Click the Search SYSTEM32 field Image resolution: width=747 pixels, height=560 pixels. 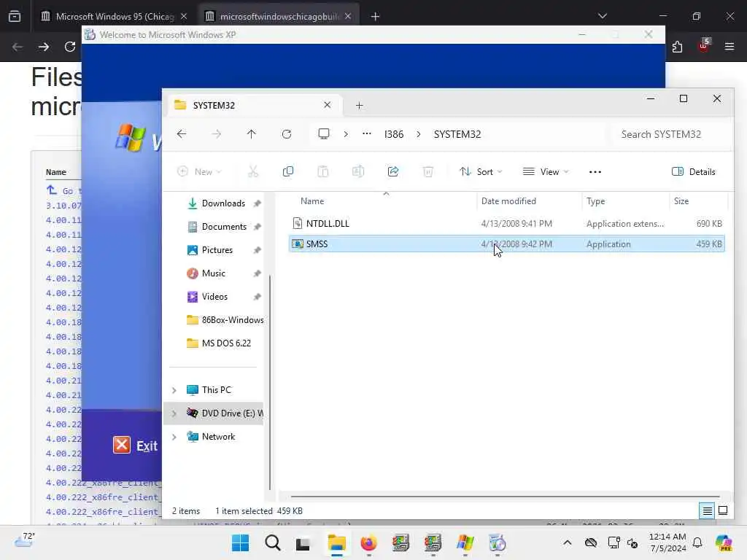click(670, 134)
